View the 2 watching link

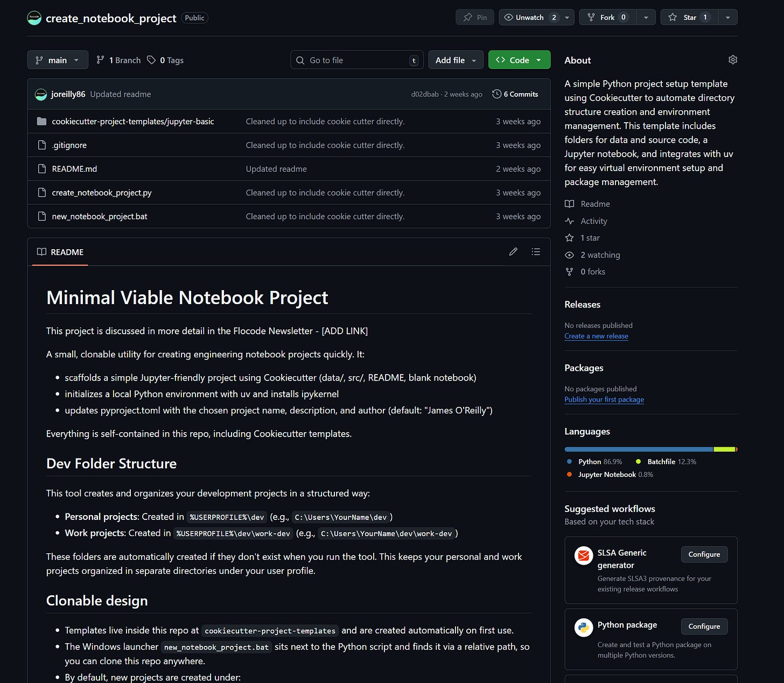pyautogui.click(x=592, y=255)
